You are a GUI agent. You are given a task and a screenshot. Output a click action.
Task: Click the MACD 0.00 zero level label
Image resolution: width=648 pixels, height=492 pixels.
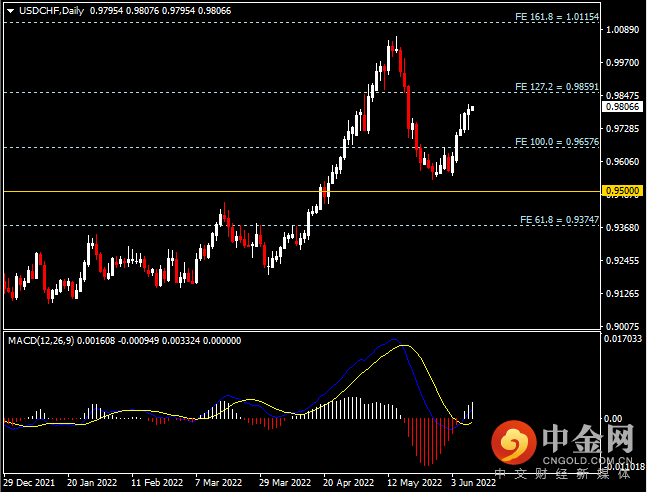(612, 419)
